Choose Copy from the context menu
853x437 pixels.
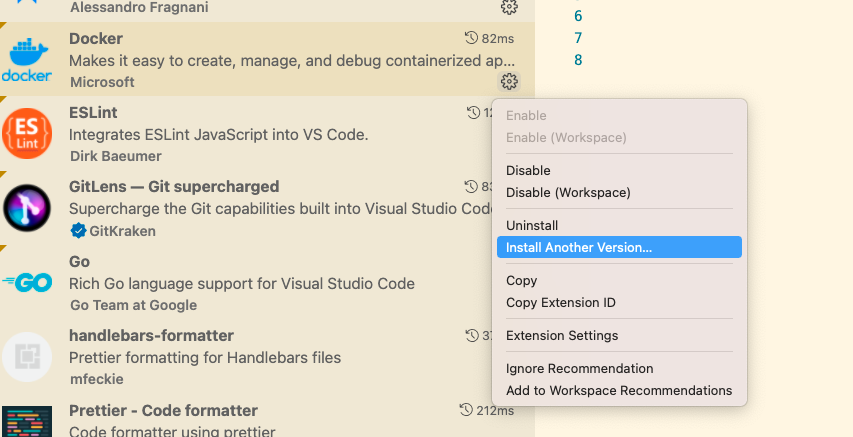point(619,280)
